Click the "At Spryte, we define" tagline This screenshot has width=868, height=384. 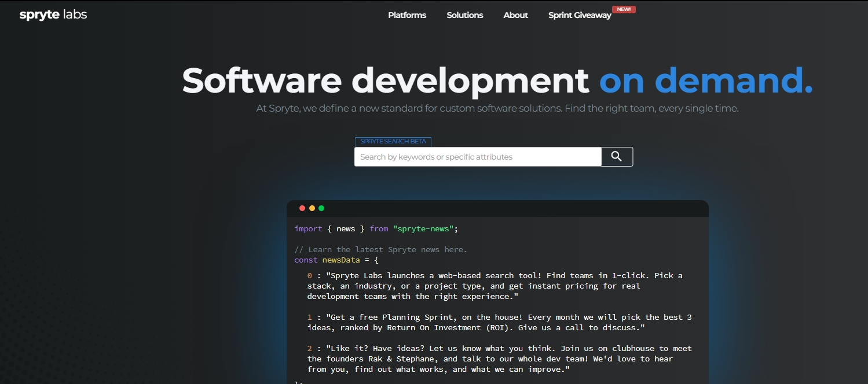[x=497, y=108]
